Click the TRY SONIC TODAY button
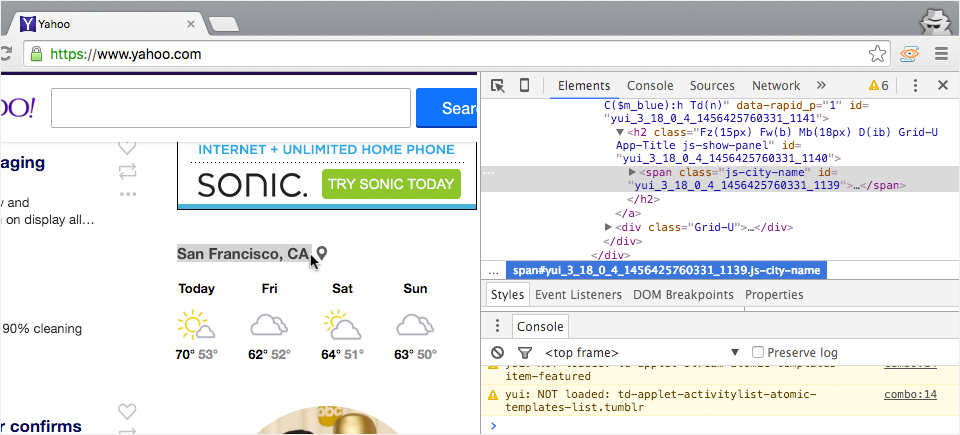Screen dimensions: 960x435 click(391, 184)
